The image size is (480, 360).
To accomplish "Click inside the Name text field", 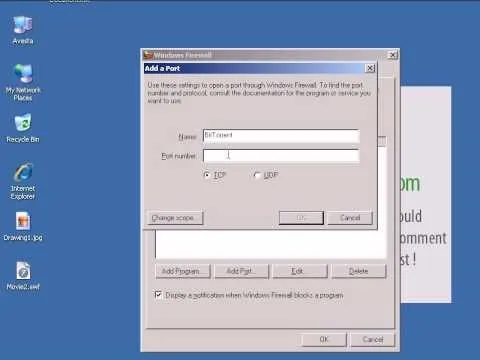I will pyautogui.click(x=281, y=136).
